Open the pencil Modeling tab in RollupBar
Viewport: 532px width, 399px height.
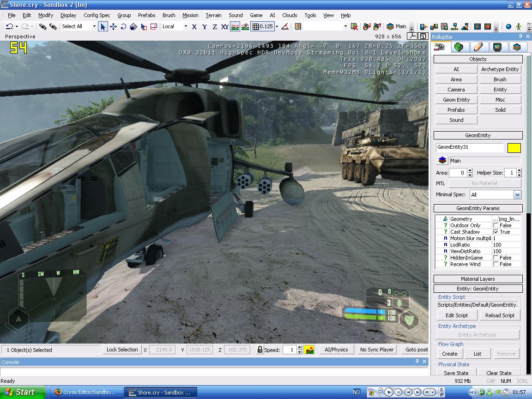(x=478, y=47)
